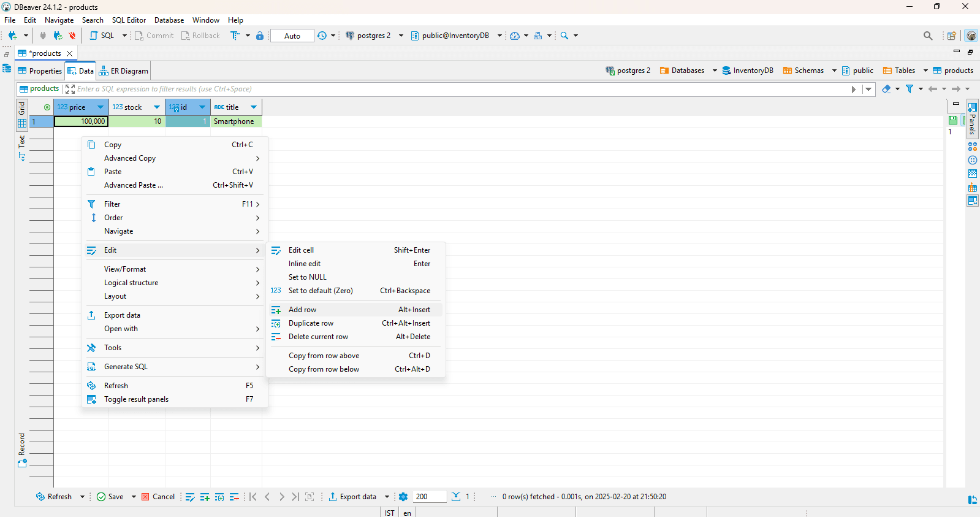
Task: Select the Smartphone title cell
Action: (236, 121)
